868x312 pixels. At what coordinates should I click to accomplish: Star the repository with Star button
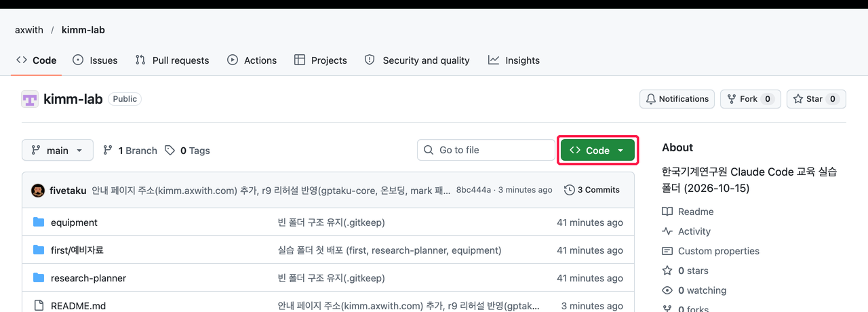click(816, 99)
